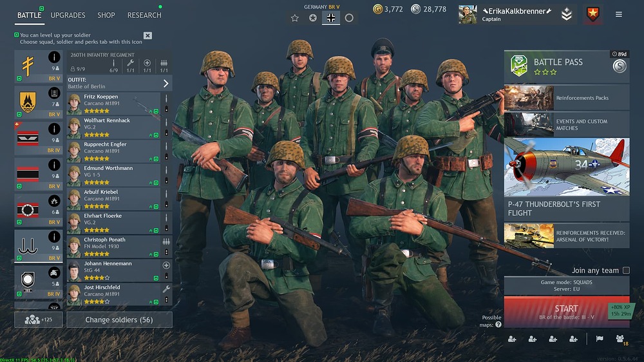The image size is (644, 362).
Task: Click the gold coin currency icon
Action: click(x=377, y=9)
